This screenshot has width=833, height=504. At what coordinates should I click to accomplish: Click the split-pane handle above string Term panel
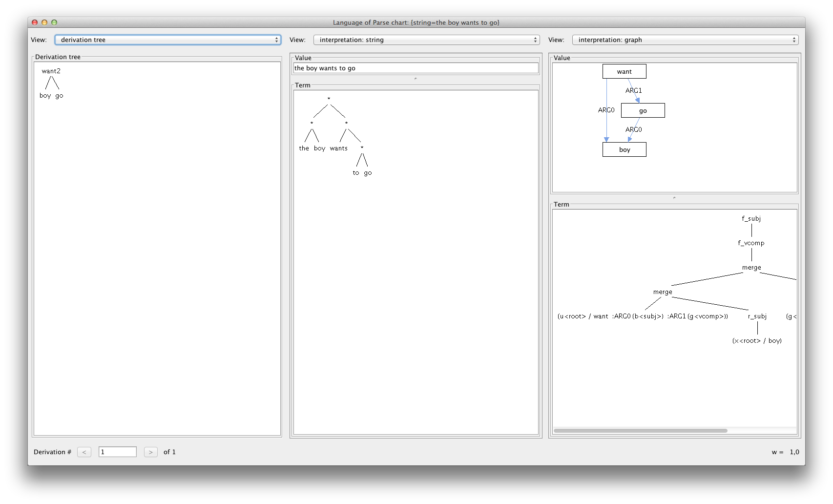[x=416, y=79]
